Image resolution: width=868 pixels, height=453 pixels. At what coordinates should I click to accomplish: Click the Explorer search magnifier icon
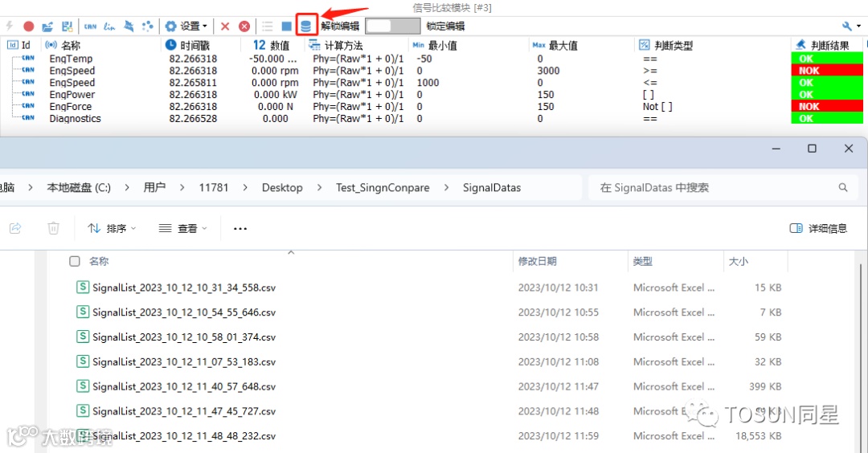[x=843, y=187]
